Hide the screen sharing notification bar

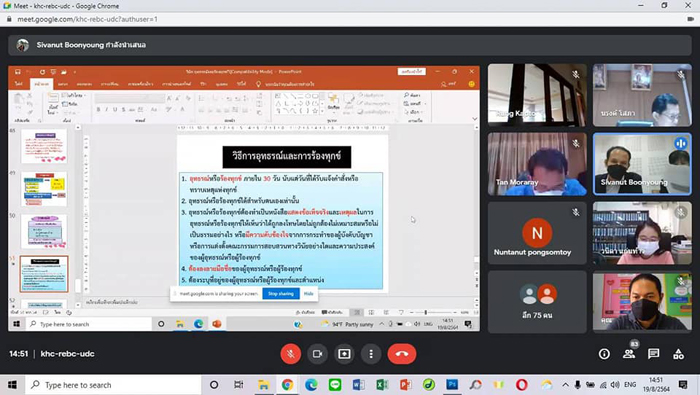pos(308,294)
